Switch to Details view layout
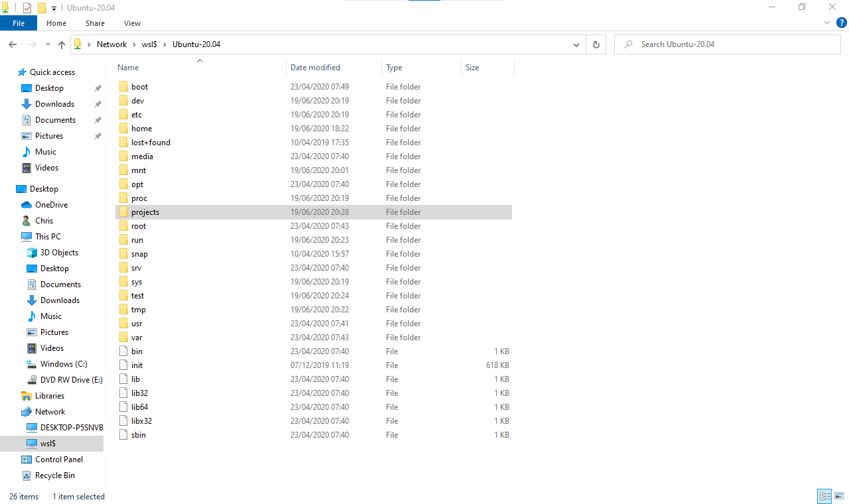Image resolution: width=849 pixels, height=504 pixels. point(824,496)
